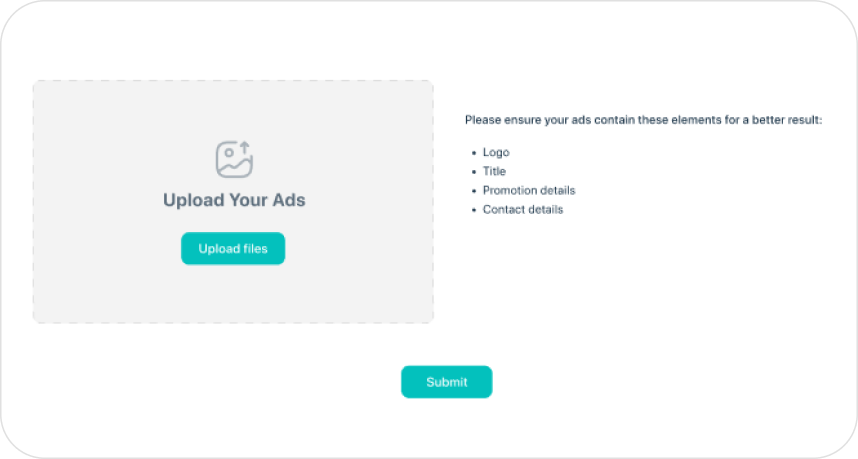Click the Submit button
The image size is (858, 459).
point(446,382)
